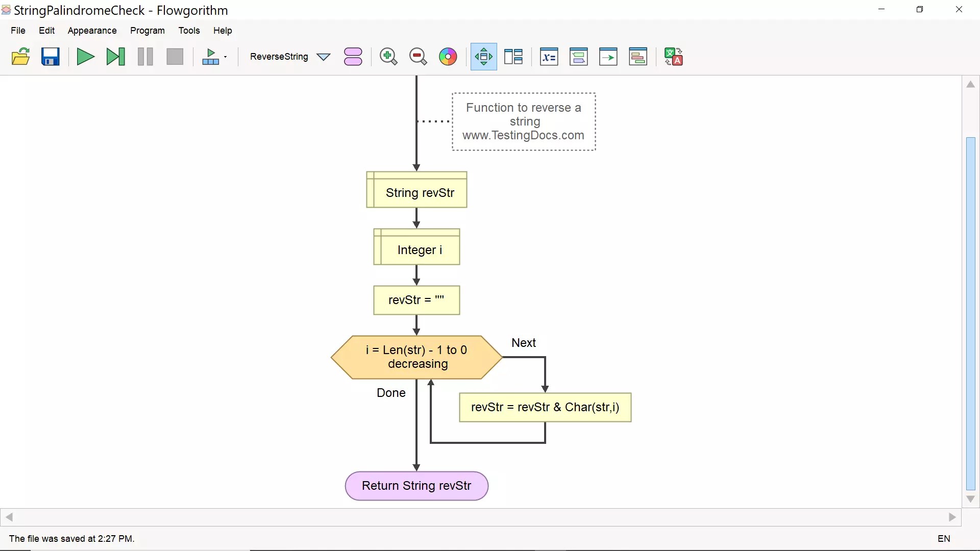Zoom in on the flowchart

pos(388,57)
